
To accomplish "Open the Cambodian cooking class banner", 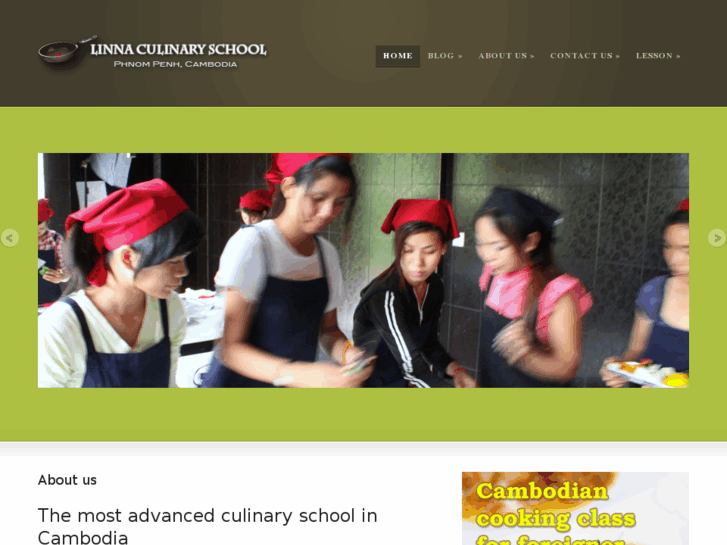I will point(575,508).
